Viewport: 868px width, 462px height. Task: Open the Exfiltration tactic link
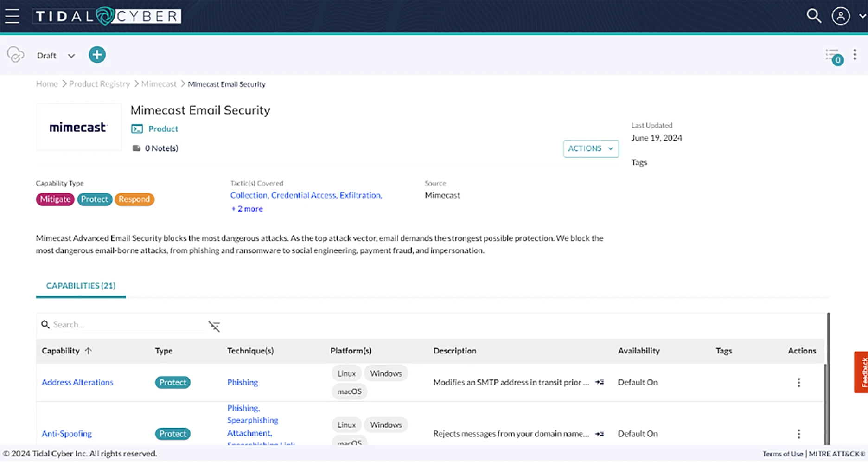point(361,195)
